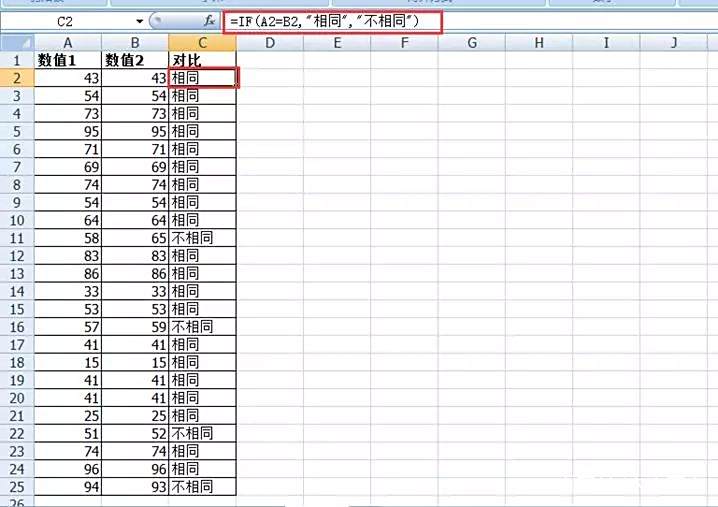Click header cell 数值2
The height and width of the screenshot is (507, 718).
135,60
